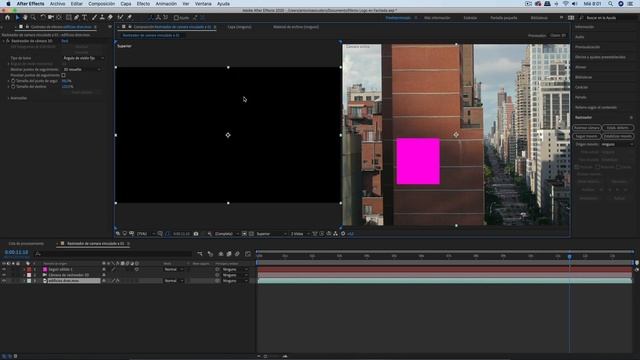Open the Completa resolution dropdown
The width and height of the screenshot is (640, 360).
227,234
